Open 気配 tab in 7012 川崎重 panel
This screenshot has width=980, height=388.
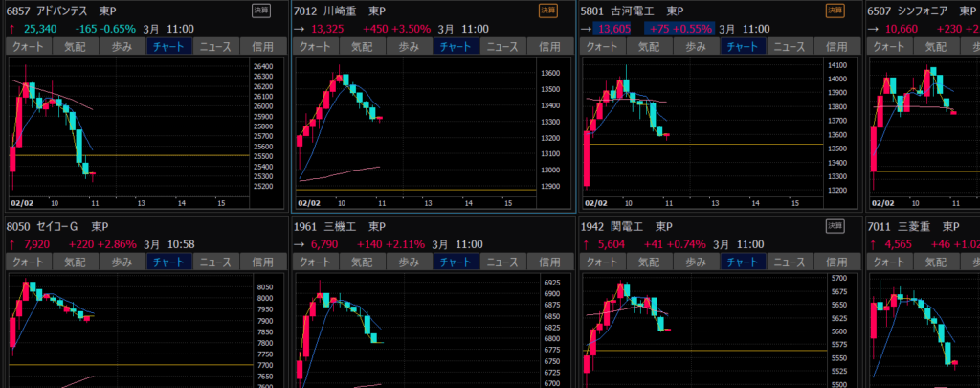pyautogui.click(x=362, y=46)
